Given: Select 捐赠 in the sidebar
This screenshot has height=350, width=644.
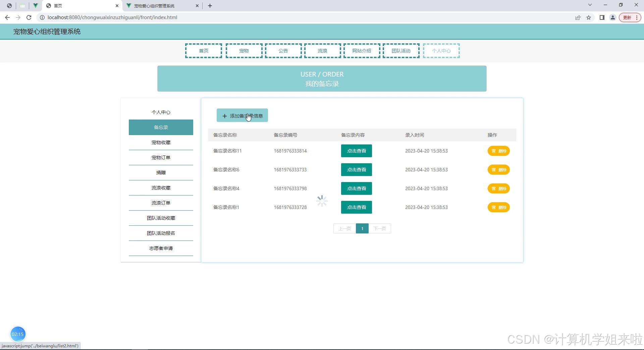Looking at the screenshot, I should tap(161, 173).
